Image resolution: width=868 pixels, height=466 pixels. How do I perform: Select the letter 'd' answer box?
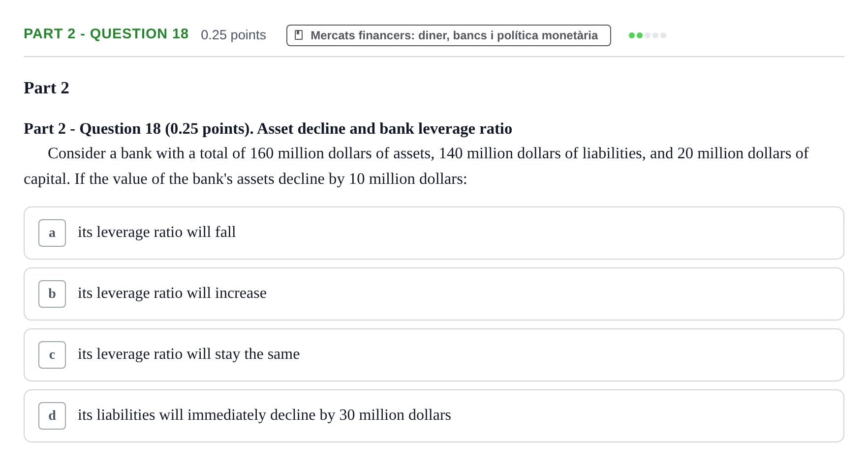[x=52, y=416]
